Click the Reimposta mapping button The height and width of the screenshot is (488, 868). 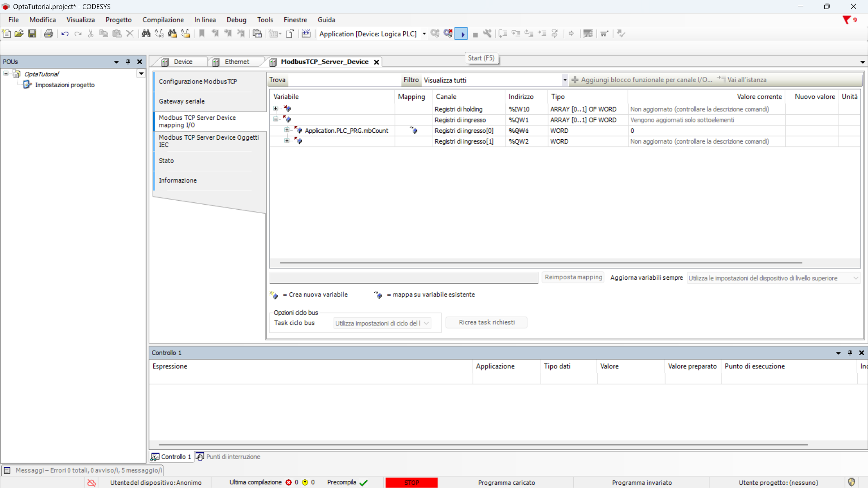(573, 277)
